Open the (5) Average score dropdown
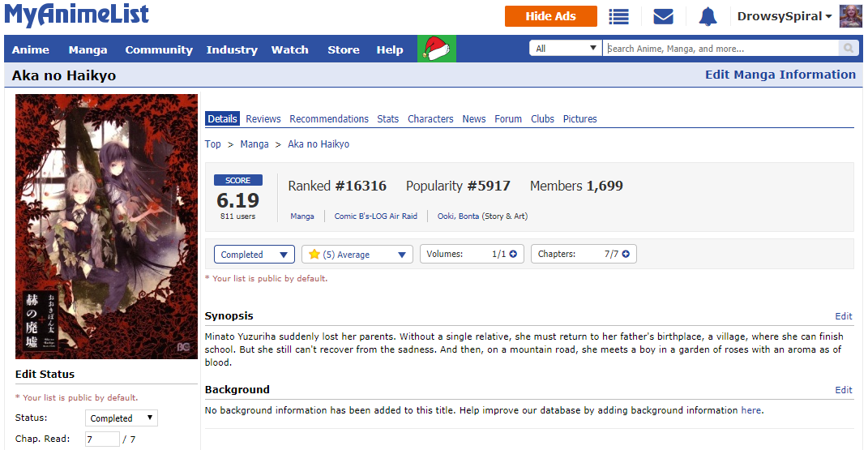The width and height of the screenshot is (868, 450). [357, 255]
